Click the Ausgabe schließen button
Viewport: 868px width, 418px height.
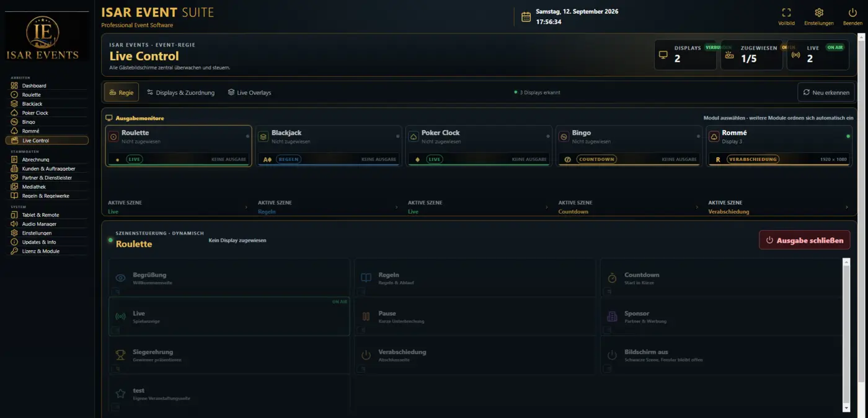click(805, 240)
